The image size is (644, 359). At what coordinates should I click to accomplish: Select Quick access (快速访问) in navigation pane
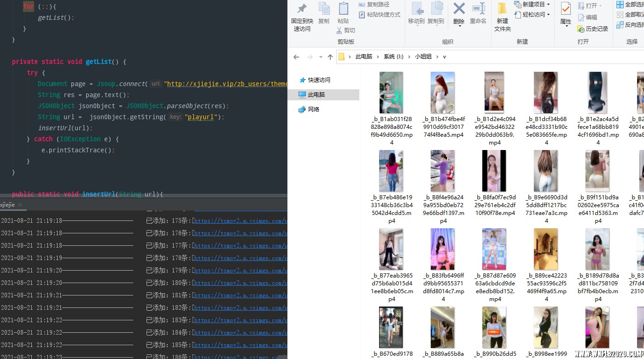click(319, 80)
